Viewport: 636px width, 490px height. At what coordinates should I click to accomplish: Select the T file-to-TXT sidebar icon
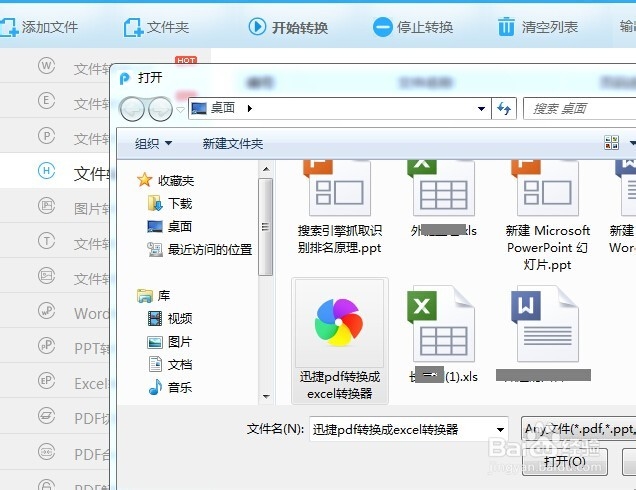[46, 241]
